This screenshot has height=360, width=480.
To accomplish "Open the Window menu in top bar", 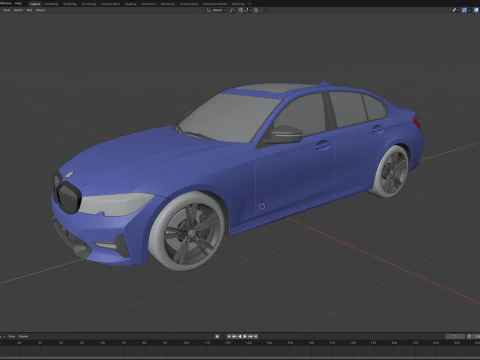I will pos(5,3).
